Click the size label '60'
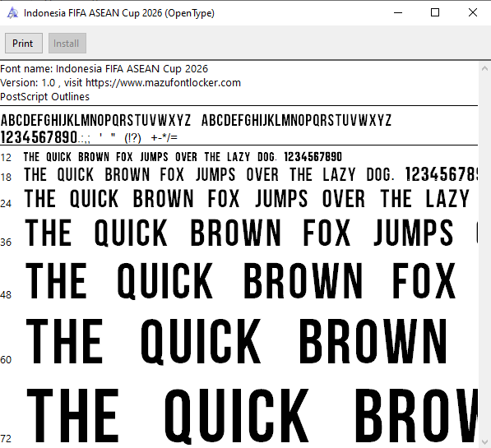Viewport: 491px width, 448px height. [x=6, y=360]
